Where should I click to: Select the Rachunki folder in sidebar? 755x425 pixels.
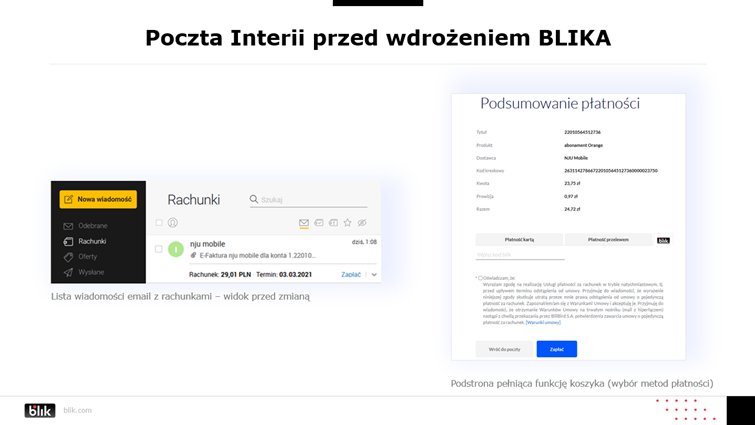tap(92, 241)
